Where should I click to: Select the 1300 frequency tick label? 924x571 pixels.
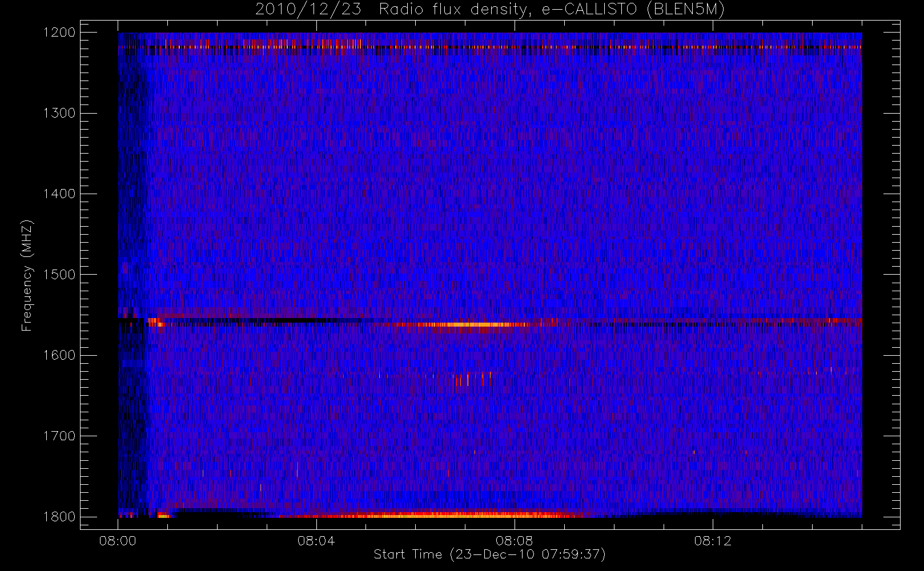(59, 113)
